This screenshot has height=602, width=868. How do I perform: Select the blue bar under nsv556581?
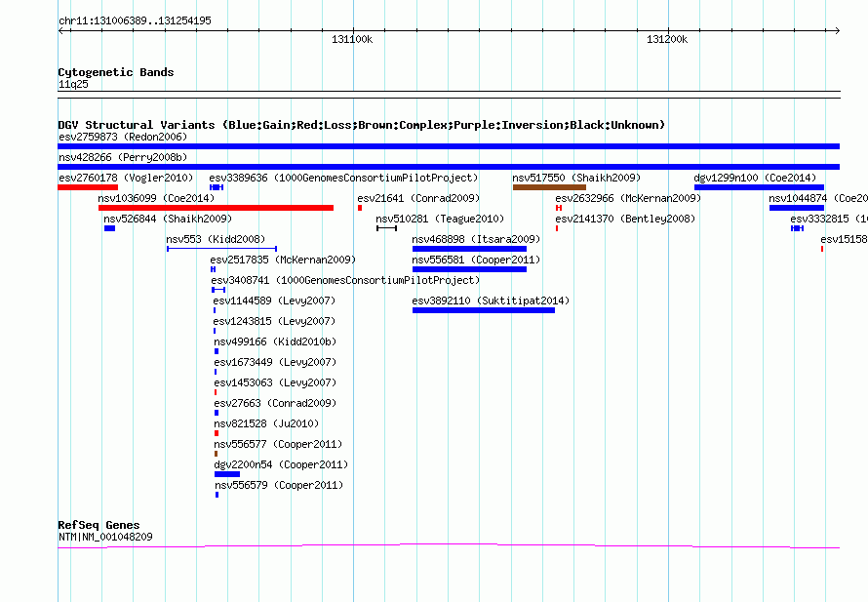tap(469, 269)
